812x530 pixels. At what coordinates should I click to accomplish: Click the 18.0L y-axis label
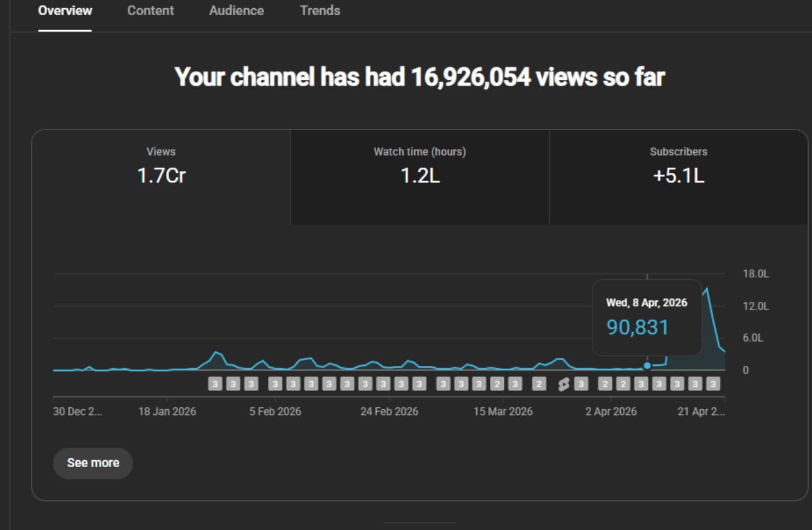coord(755,274)
